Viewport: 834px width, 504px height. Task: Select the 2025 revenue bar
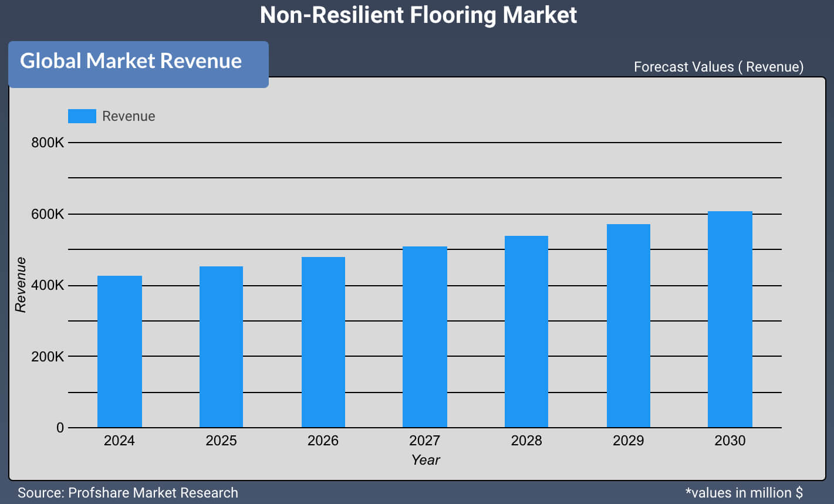221,347
